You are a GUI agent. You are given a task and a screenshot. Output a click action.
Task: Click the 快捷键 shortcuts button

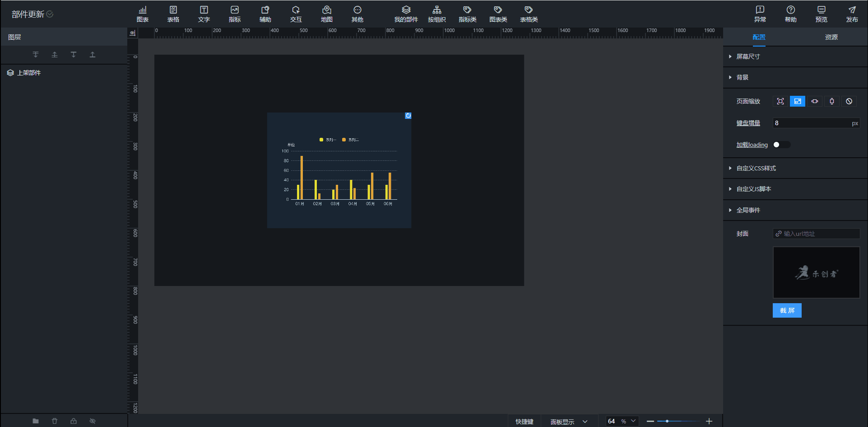coord(524,422)
